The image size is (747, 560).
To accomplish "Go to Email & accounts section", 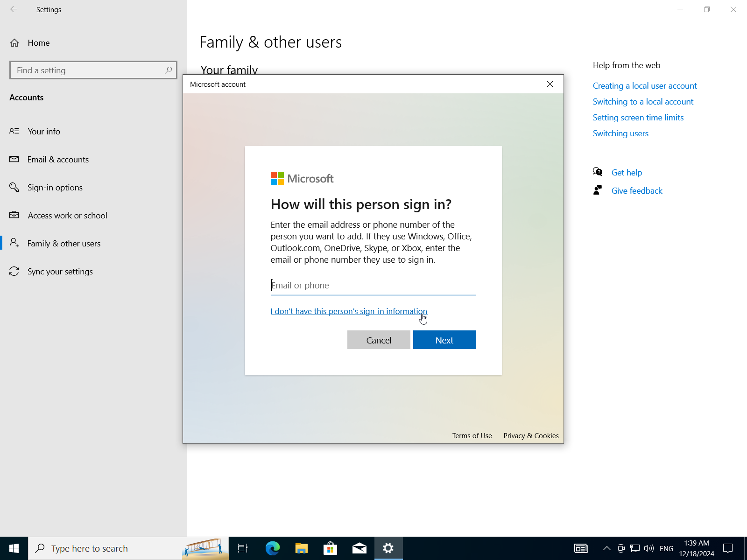I will (x=58, y=160).
